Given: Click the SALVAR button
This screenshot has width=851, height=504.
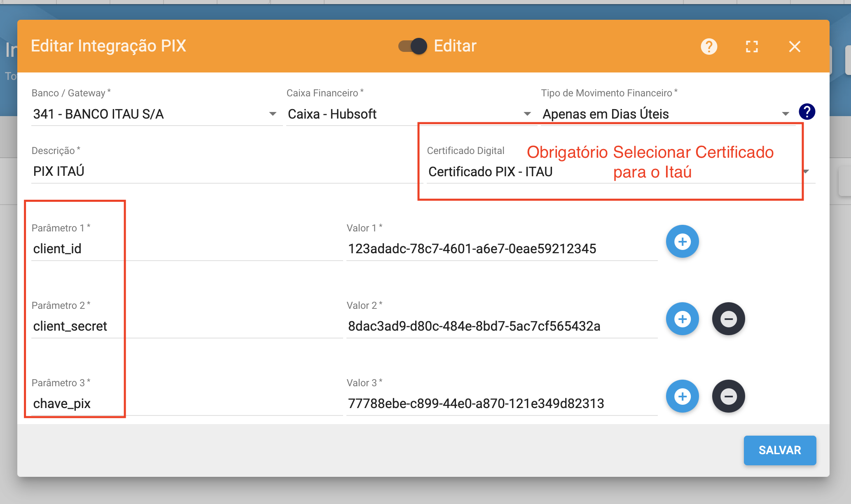Looking at the screenshot, I should (779, 450).
